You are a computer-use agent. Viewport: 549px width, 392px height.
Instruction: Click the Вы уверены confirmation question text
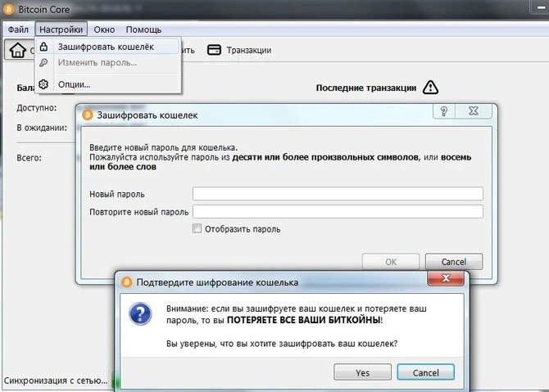pos(282,344)
